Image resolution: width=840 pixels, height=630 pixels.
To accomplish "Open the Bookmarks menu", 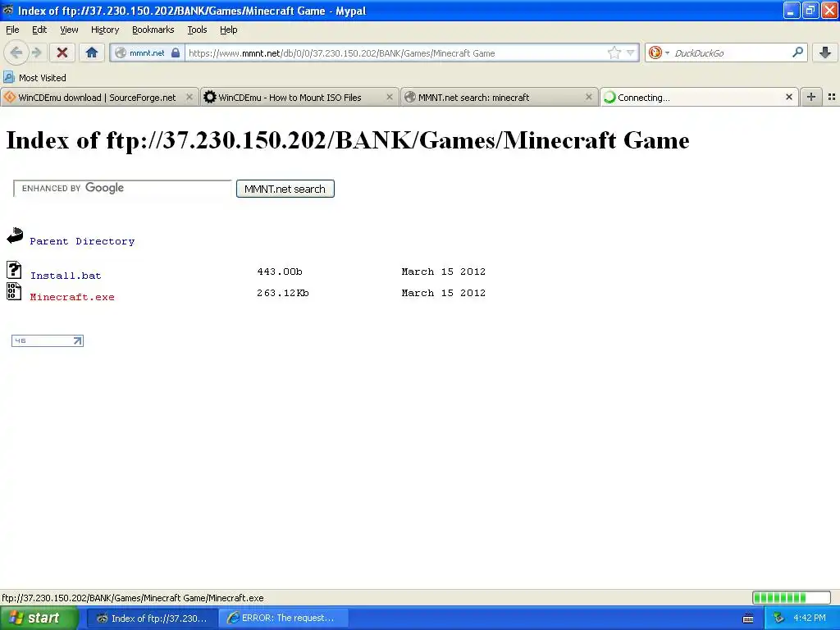I will tap(153, 30).
